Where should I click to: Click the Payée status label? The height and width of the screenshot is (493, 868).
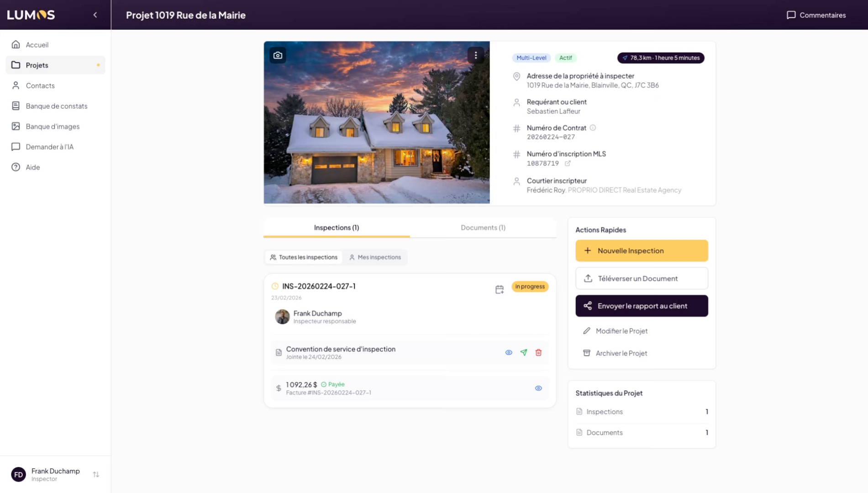pos(333,384)
